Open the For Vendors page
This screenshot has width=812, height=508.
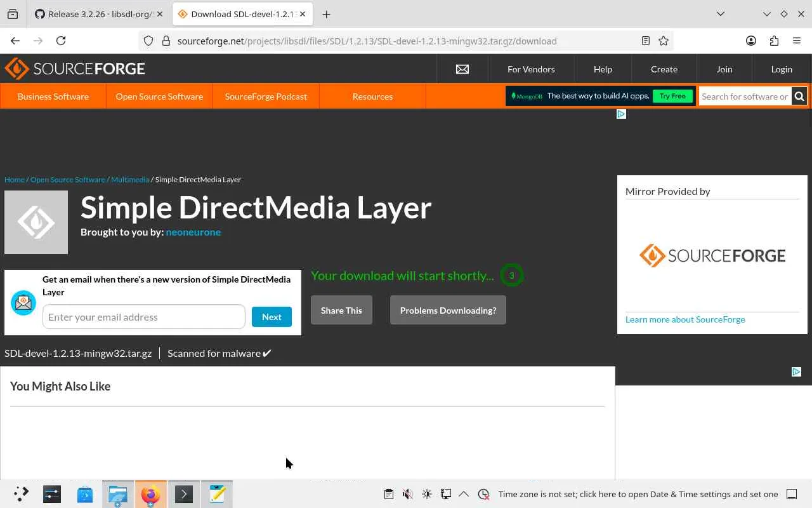(531, 69)
